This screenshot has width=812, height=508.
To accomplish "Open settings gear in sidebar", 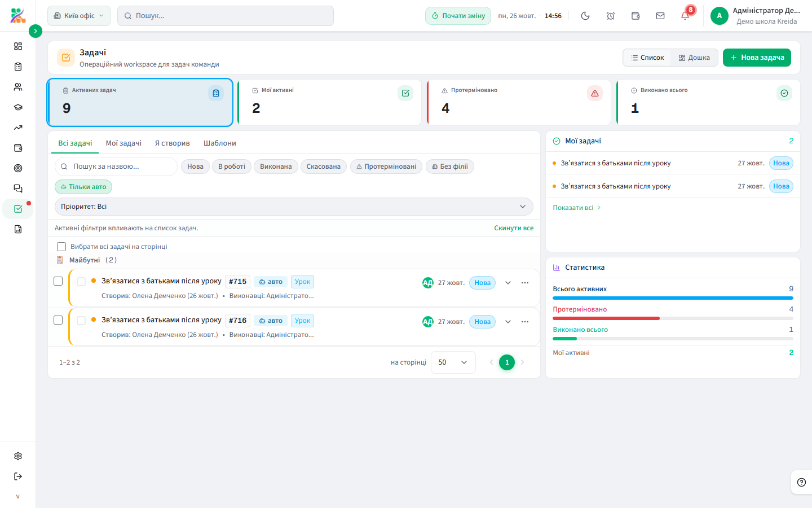I will coord(18,456).
